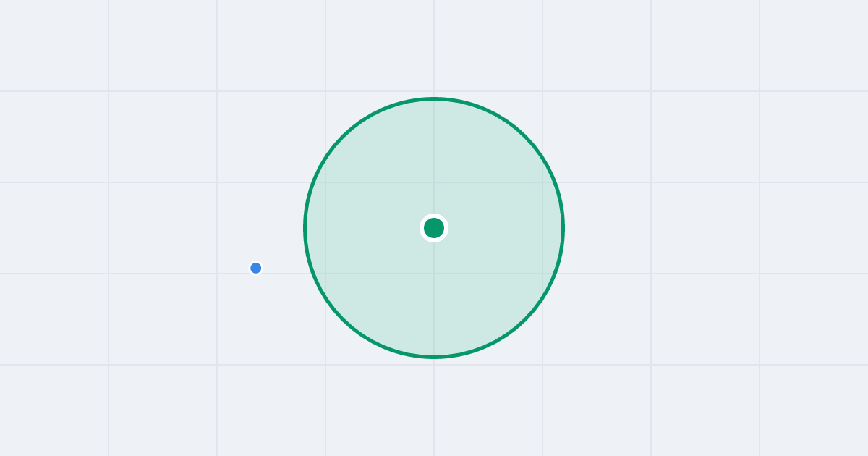Image resolution: width=868 pixels, height=456 pixels.
Task: Click the lower-right arc of the green circle border
Action: point(525,319)
